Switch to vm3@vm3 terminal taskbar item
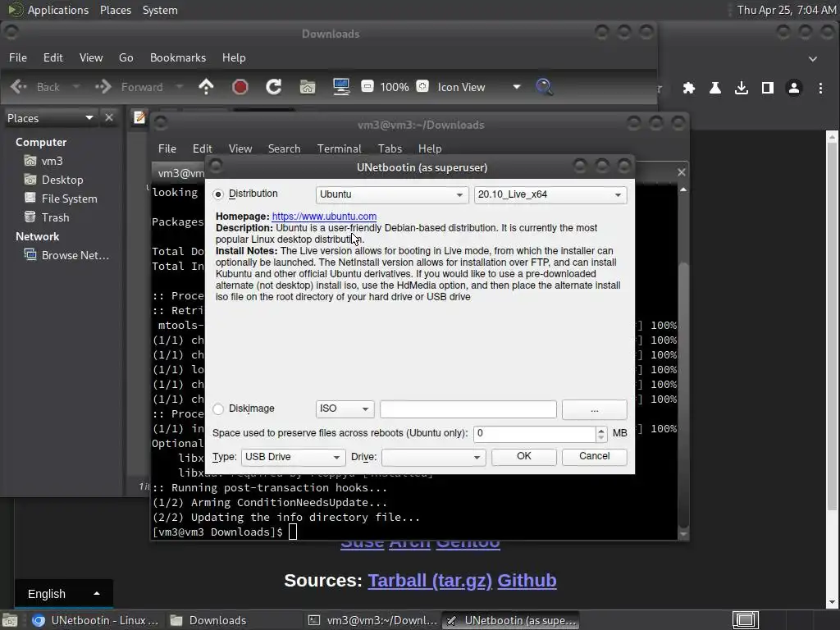Image resolution: width=840 pixels, height=630 pixels. click(373, 620)
